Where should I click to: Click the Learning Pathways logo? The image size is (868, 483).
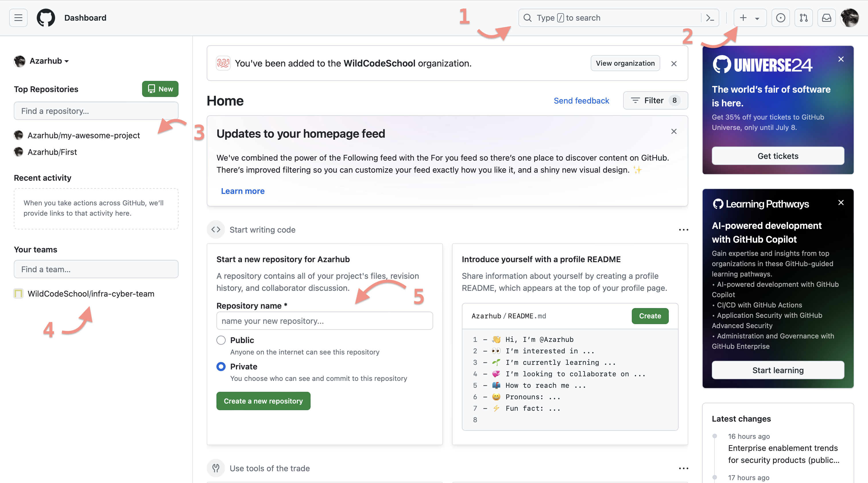(761, 204)
